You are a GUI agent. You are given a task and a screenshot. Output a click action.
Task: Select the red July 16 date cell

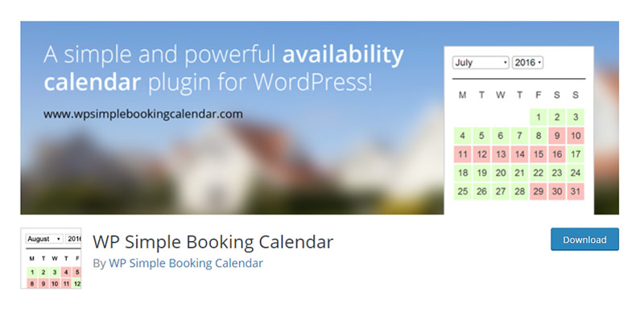pyautogui.click(x=557, y=154)
